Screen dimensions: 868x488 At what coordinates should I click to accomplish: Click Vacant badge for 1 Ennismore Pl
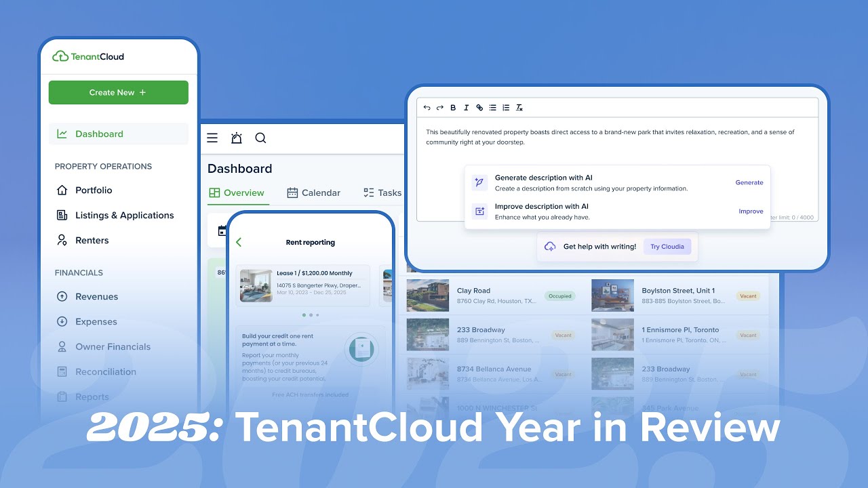(748, 335)
